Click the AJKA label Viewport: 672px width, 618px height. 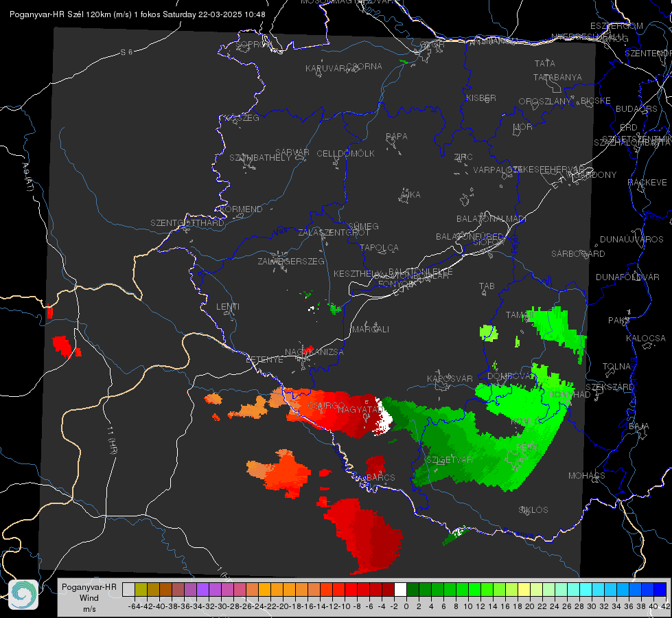coord(410,195)
